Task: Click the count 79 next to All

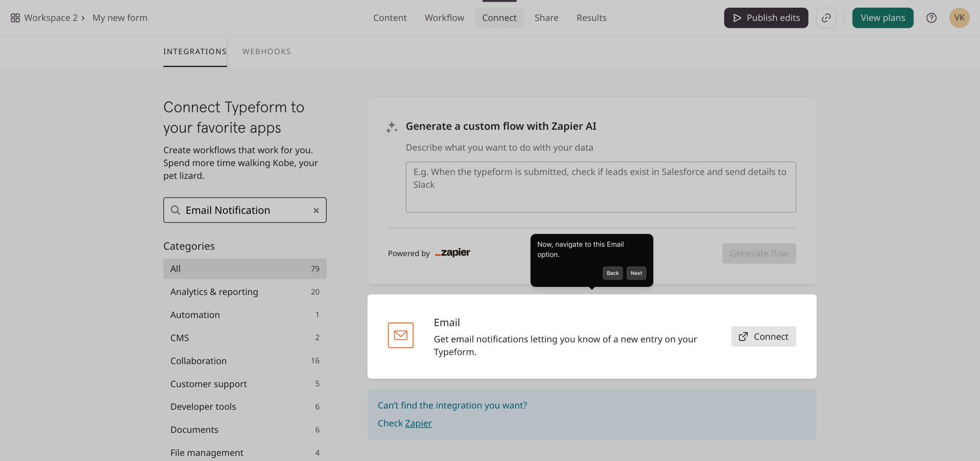Action: coord(315,269)
